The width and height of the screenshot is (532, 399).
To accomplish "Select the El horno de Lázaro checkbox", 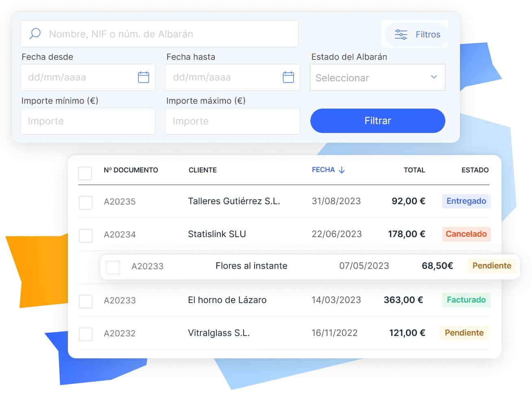I will point(85,301).
